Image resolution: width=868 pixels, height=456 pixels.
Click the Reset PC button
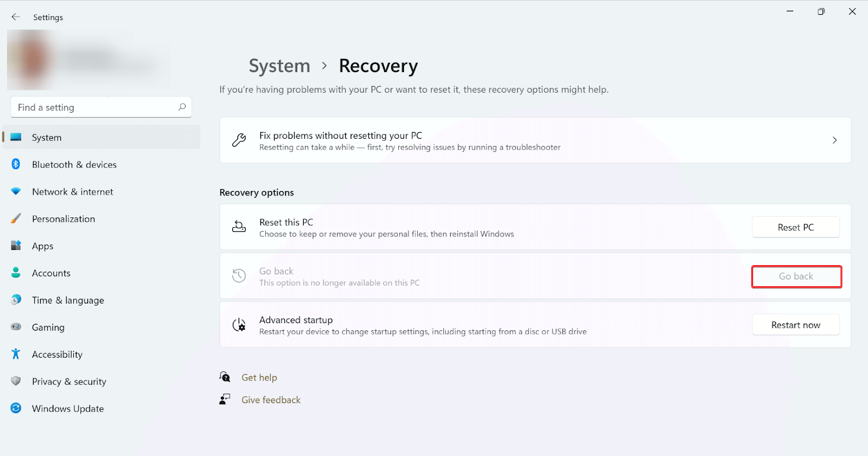pos(795,227)
